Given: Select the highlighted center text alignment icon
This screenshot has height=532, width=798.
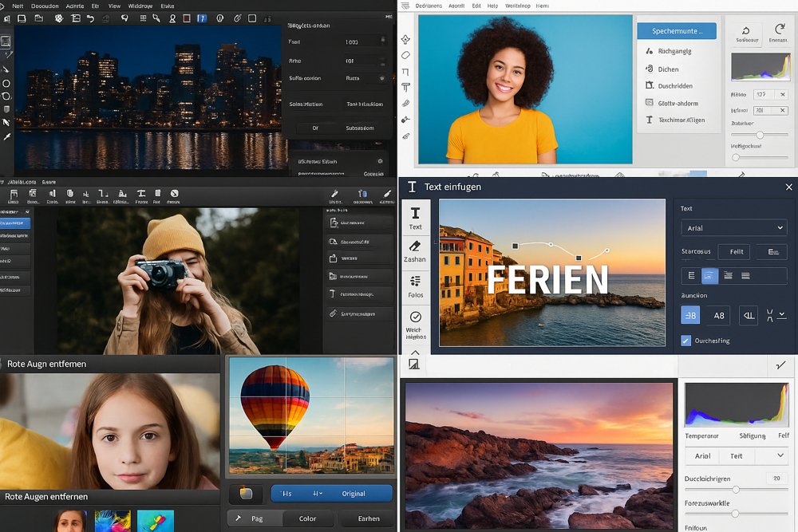Looking at the screenshot, I should pos(709,276).
